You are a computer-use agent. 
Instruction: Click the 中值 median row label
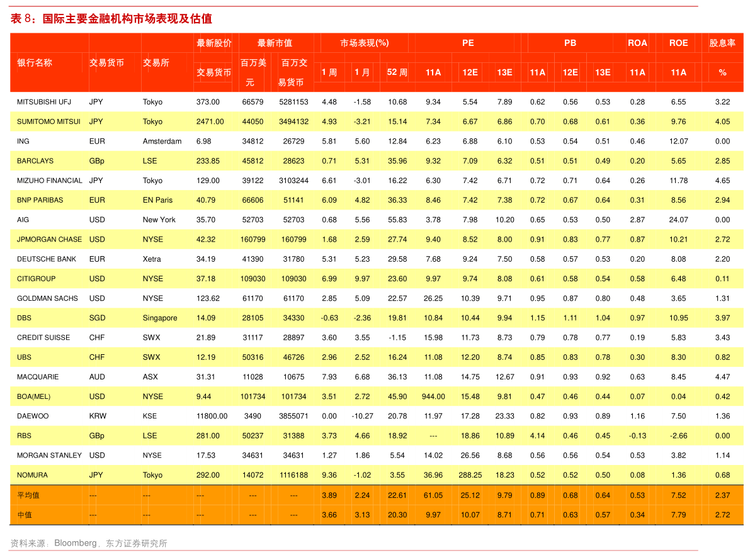(25, 515)
